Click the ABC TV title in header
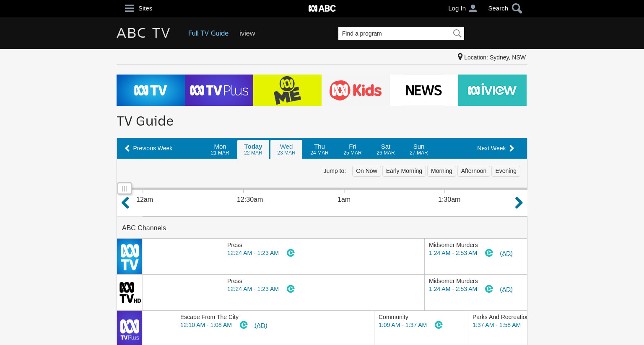Image resolution: width=644 pixels, height=345 pixels. pyautogui.click(x=143, y=33)
